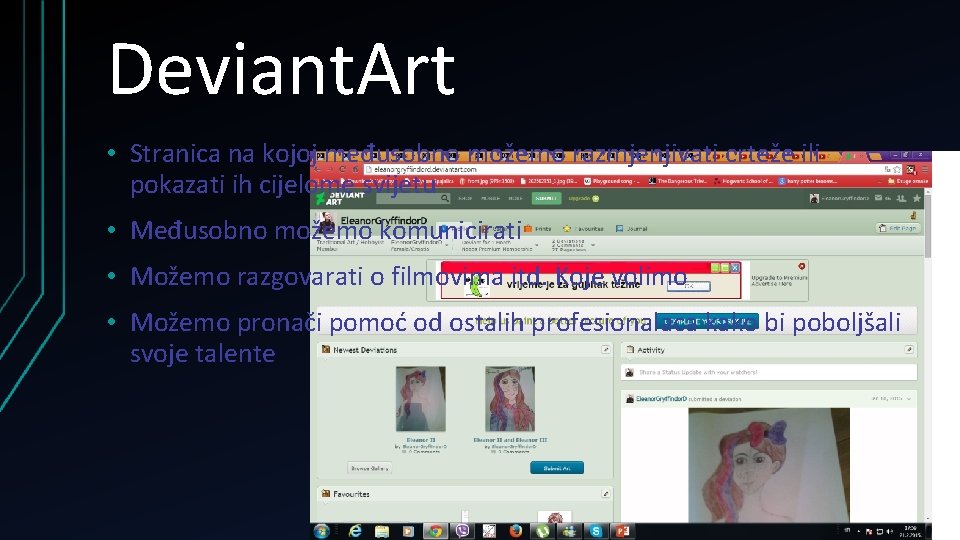This screenshot has height=540, width=960.
Task: Open the Favourites tab on the profile
Action: click(583, 228)
